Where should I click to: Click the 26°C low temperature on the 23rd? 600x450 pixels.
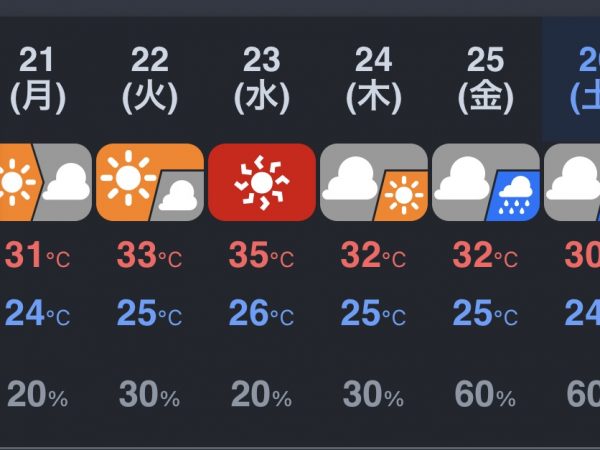(262, 313)
